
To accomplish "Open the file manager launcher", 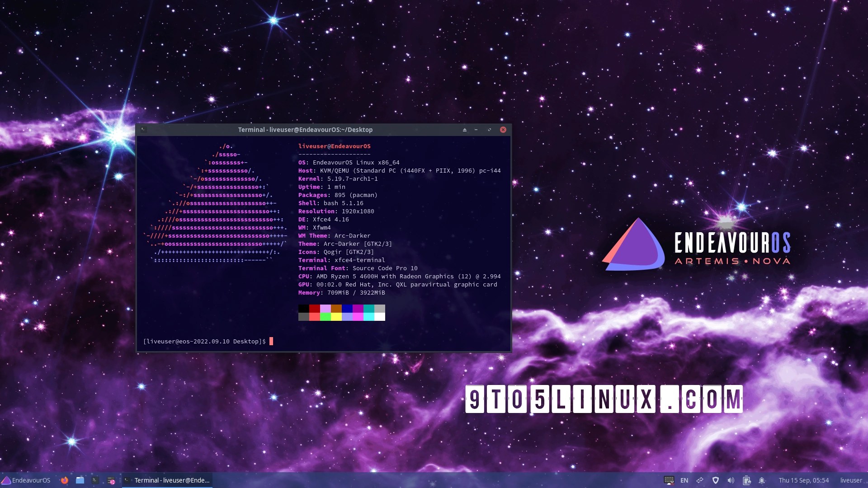I will (80, 480).
